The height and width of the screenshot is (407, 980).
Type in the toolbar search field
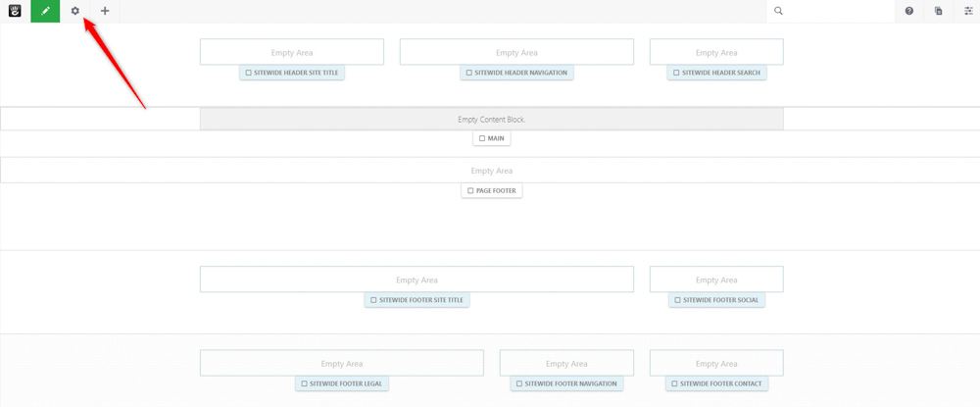coord(838,11)
